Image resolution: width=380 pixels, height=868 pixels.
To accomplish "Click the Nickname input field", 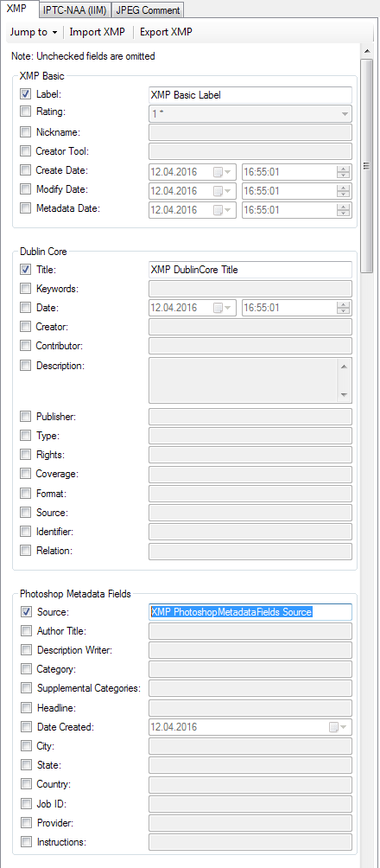I will point(250,132).
